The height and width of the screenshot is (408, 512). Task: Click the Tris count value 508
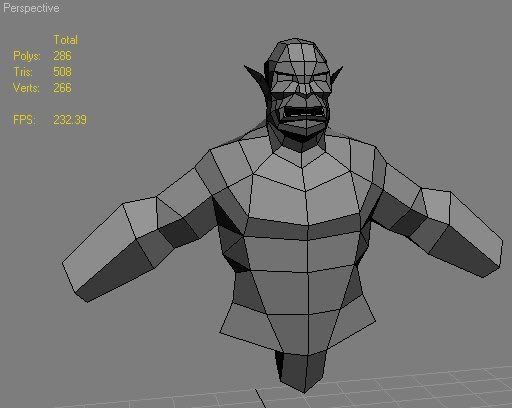62,72
